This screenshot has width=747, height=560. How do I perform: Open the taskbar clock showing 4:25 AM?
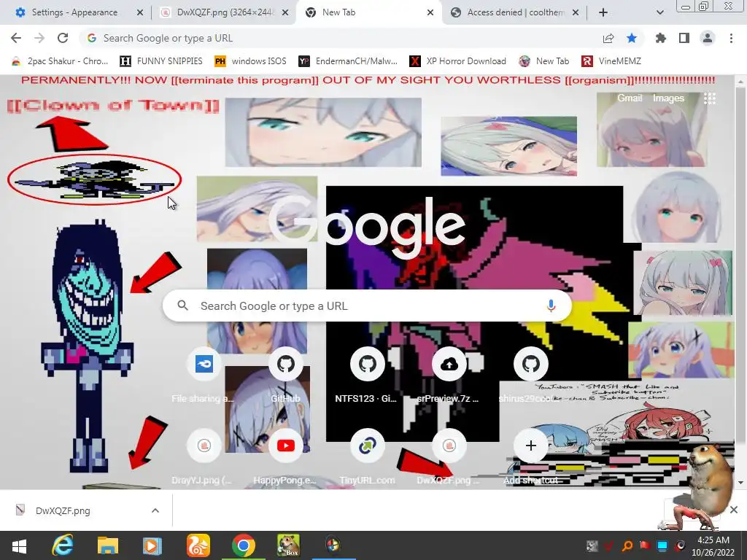[713, 546]
